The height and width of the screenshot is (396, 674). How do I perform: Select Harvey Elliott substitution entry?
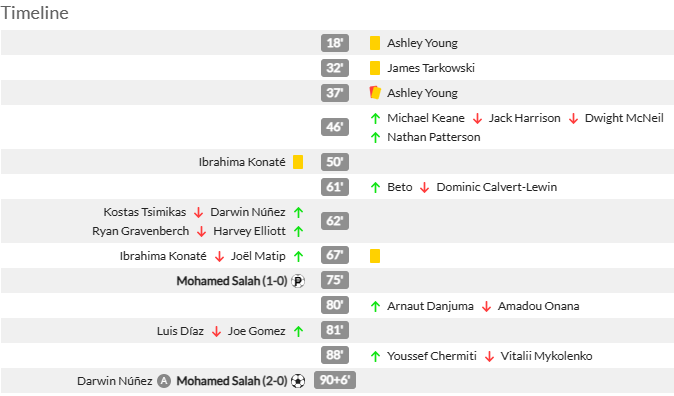point(249,231)
